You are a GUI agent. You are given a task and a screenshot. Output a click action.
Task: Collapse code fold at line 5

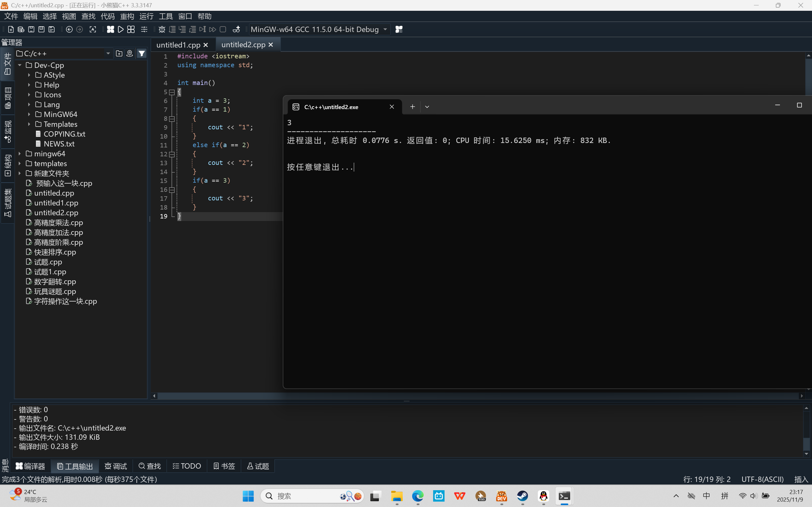[172, 92]
